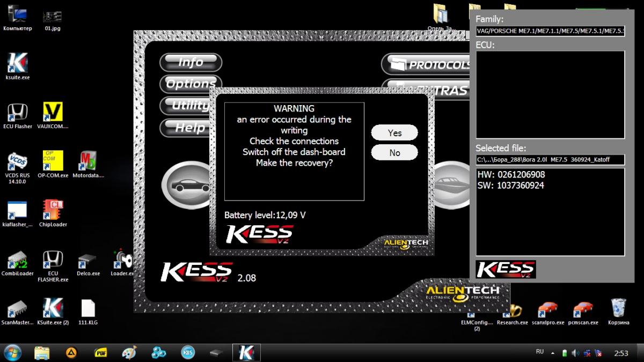644x362 pixels.
Task: Open Windows Explorer from the taskbar
Action: pyautogui.click(x=42, y=352)
